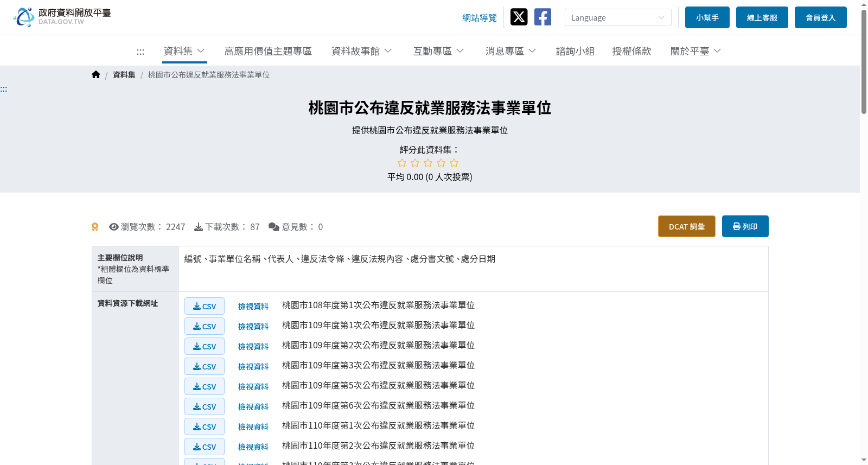The image size is (868, 465).
Task: Click the 資料集 breadcrumb link
Action: click(x=124, y=75)
